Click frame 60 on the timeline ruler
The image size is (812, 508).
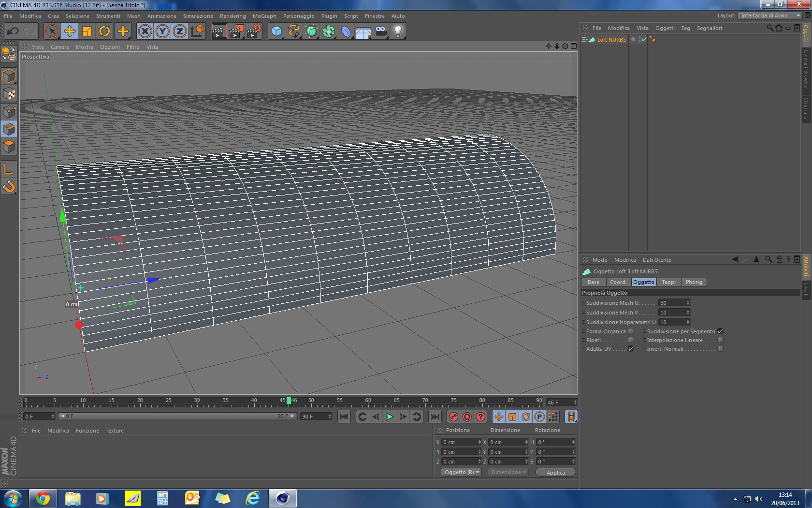[368, 403]
